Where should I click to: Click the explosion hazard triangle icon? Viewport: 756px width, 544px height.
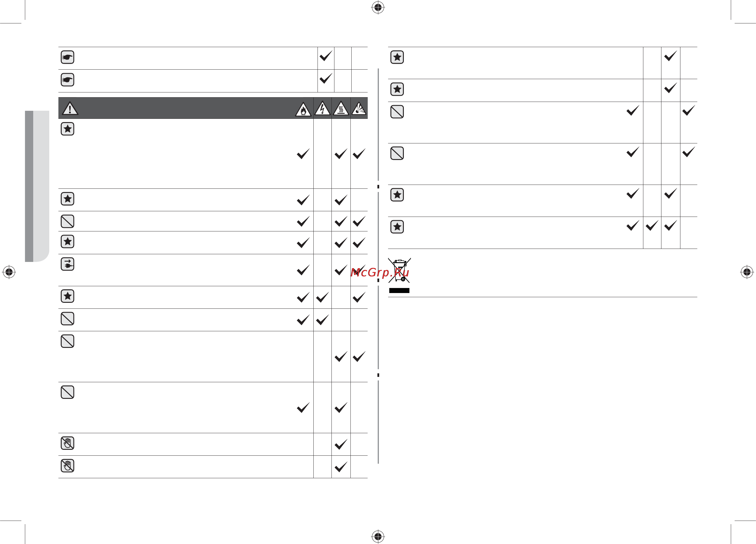pyautogui.click(x=359, y=109)
